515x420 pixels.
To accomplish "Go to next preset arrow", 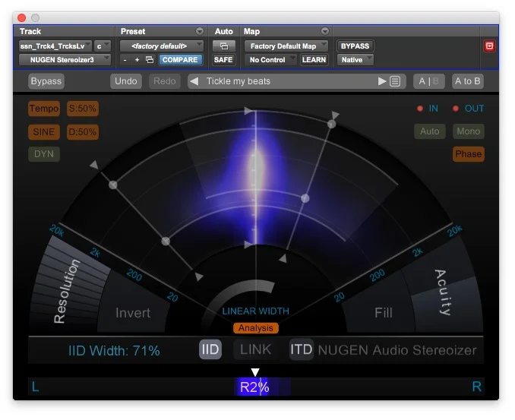I will tap(381, 81).
